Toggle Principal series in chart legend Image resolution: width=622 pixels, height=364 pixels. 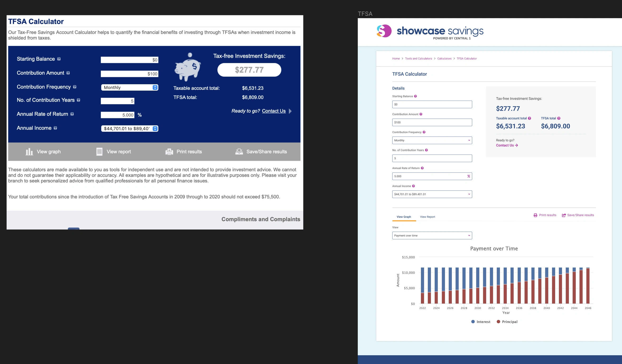tap(507, 322)
